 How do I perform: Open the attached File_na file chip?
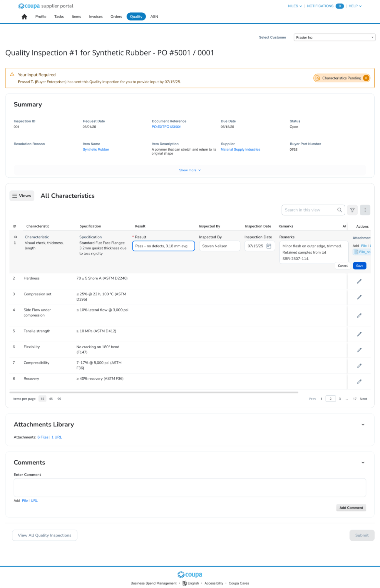coord(362,252)
